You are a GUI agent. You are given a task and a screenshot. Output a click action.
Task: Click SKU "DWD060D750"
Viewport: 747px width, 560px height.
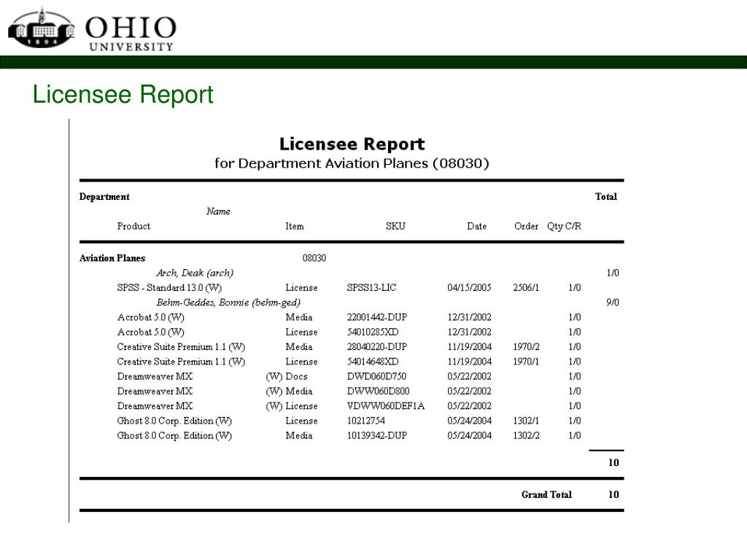click(x=376, y=376)
